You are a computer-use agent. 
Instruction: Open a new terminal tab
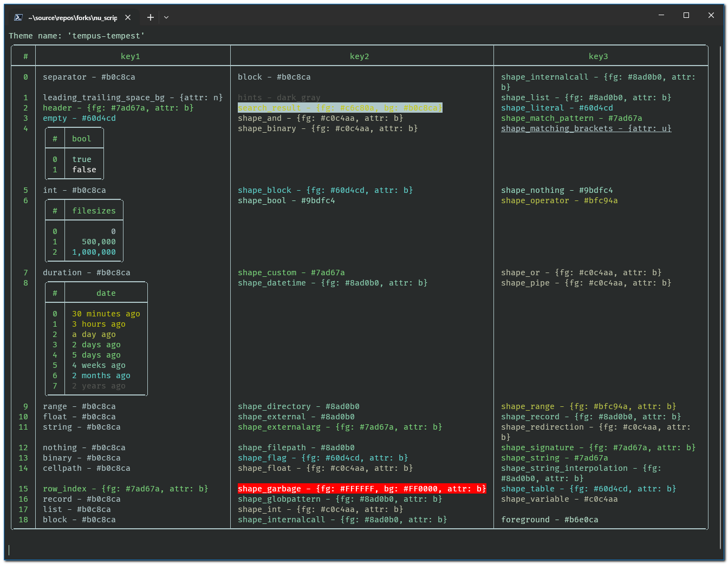[x=151, y=17]
